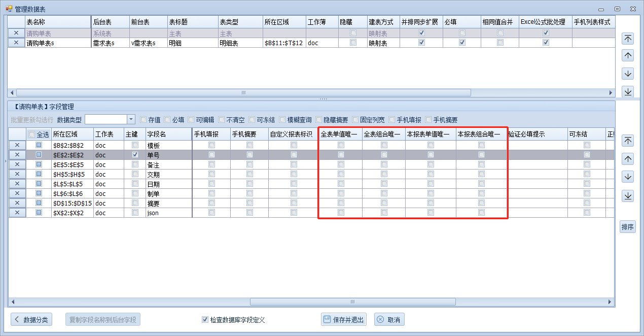Delete the 请购单表s row with its X icon
Screen dimensions: 644x336
coord(16,43)
